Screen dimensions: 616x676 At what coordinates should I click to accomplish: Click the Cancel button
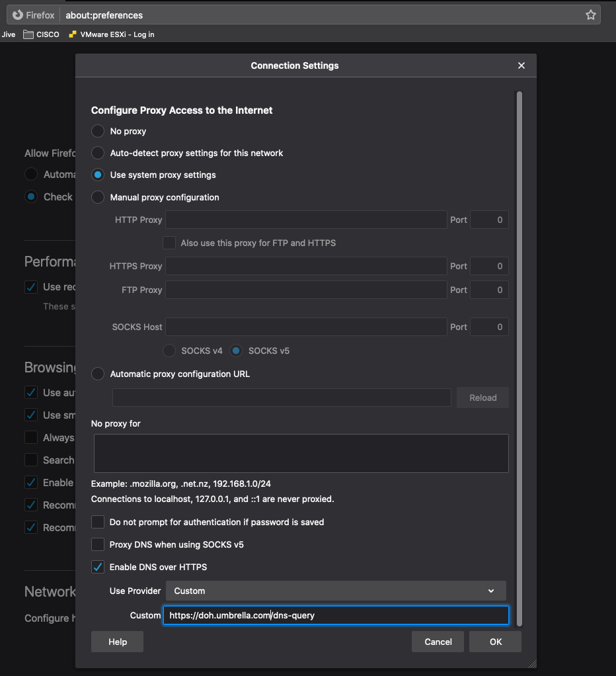pos(438,642)
